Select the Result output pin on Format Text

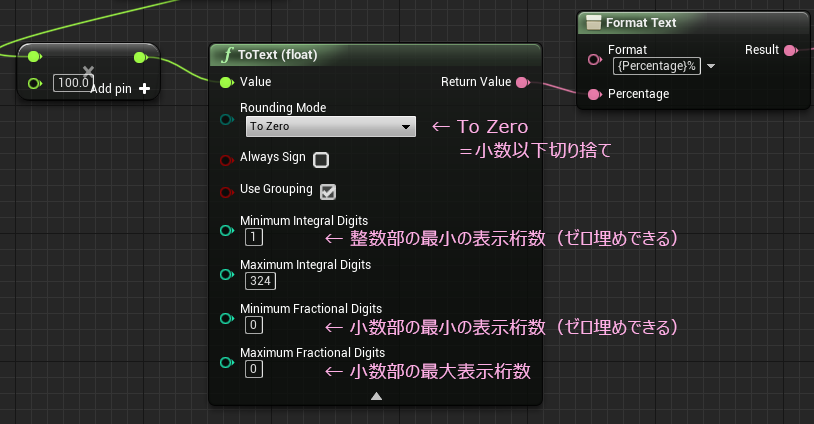[791, 50]
